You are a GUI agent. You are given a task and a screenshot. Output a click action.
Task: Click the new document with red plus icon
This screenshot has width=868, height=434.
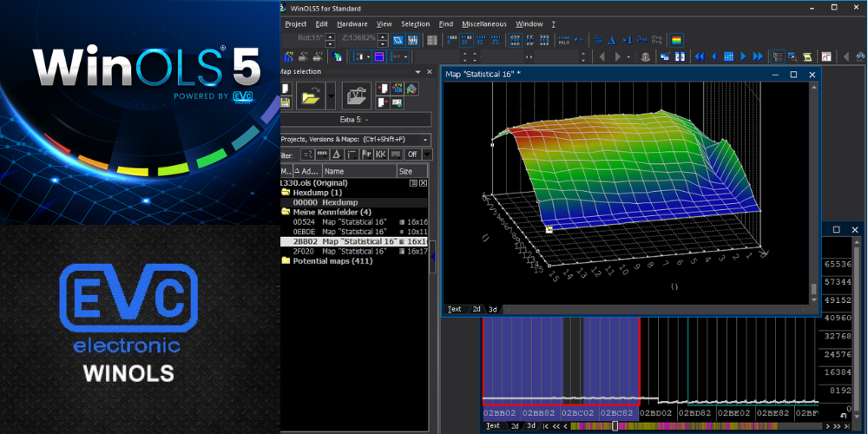[x=383, y=89]
